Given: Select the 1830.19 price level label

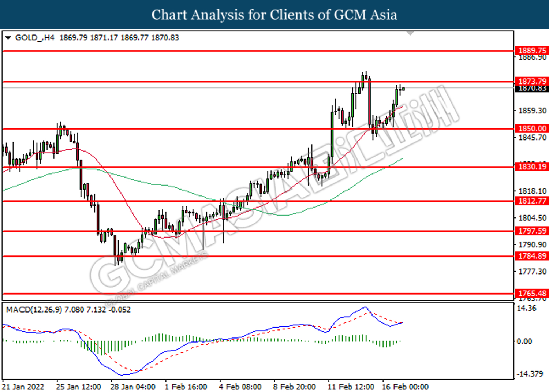Looking at the screenshot, I should [532, 167].
